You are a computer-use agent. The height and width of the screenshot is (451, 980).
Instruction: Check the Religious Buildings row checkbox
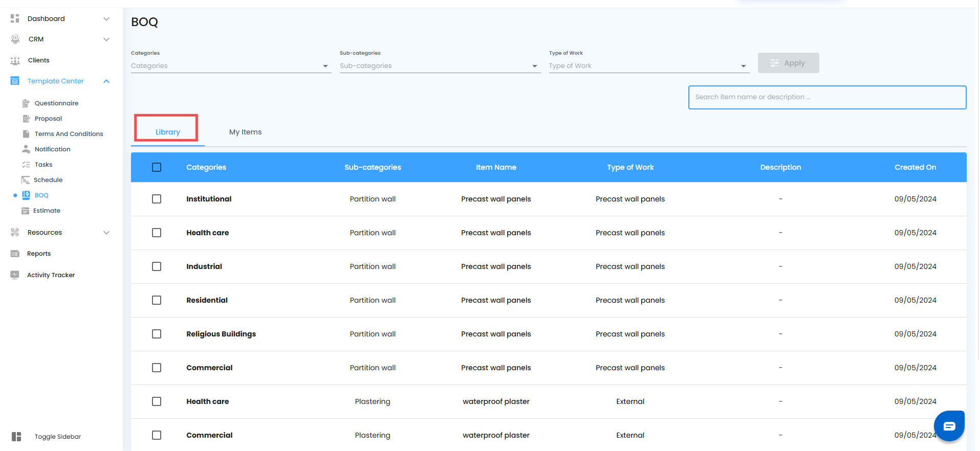[x=157, y=334]
